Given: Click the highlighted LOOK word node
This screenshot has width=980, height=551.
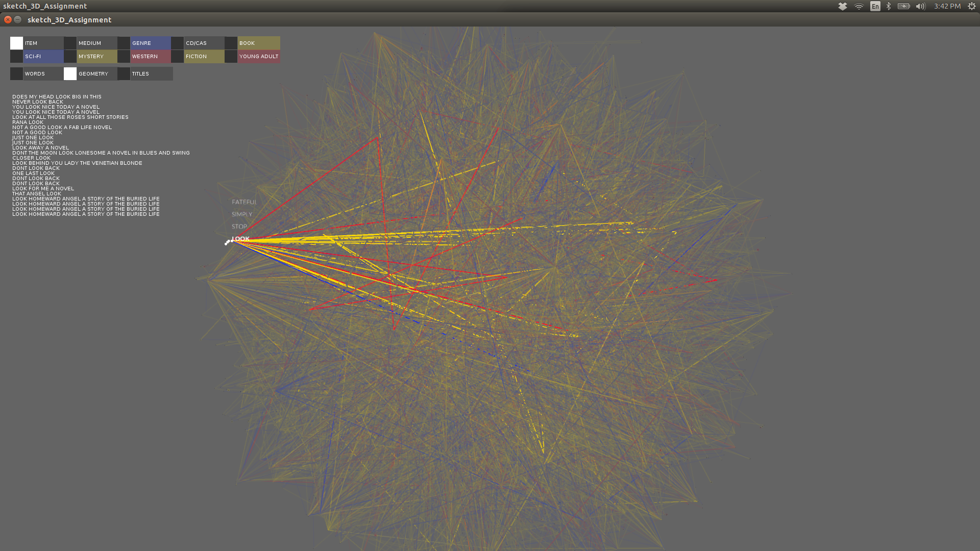Looking at the screenshot, I should click(240, 239).
